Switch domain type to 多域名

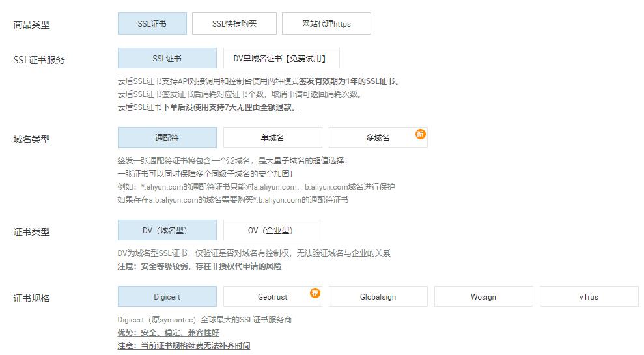click(x=378, y=138)
